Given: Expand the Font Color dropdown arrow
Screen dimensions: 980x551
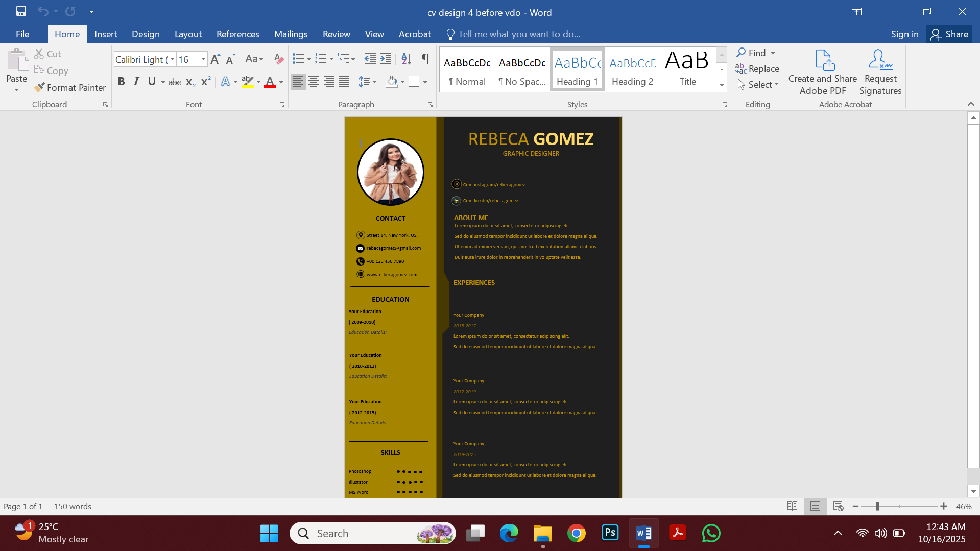Looking at the screenshot, I should (280, 82).
